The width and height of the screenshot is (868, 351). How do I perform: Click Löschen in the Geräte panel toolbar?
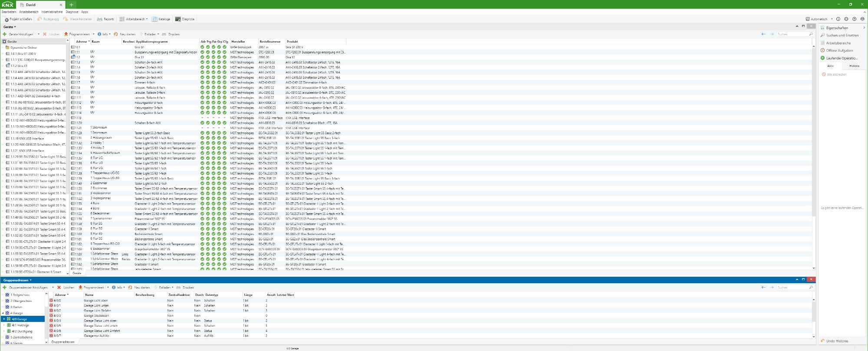51,34
